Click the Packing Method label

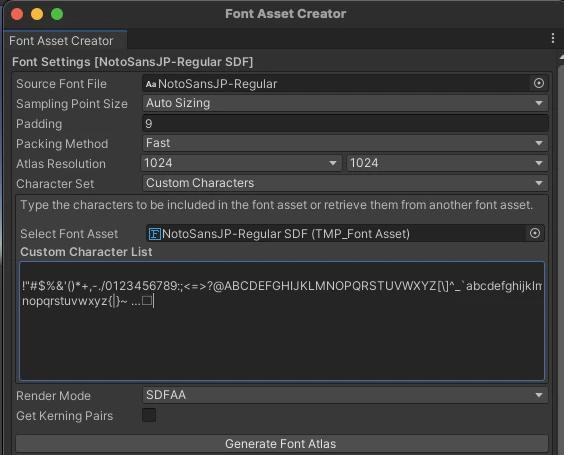click(x=62, y=144)
